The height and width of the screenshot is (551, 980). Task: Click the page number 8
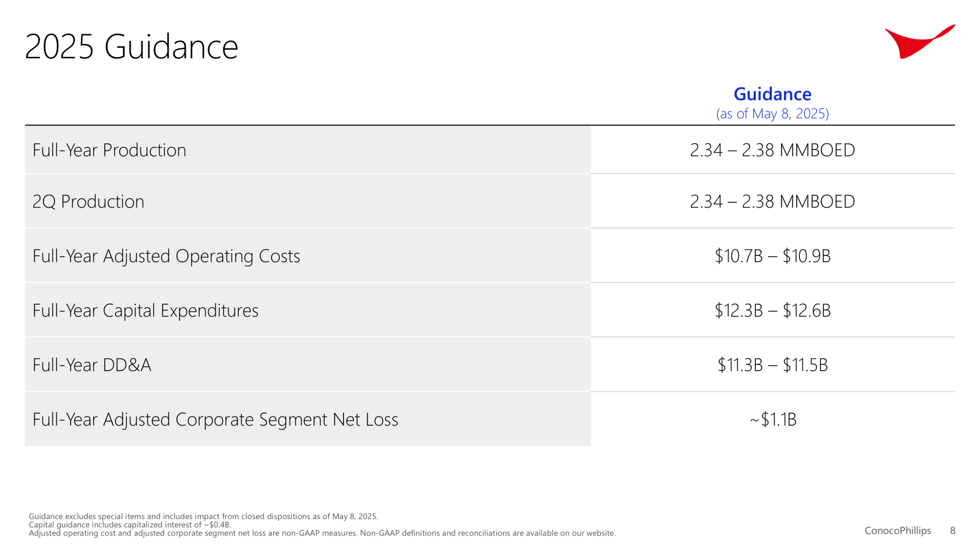click(952, 531)
